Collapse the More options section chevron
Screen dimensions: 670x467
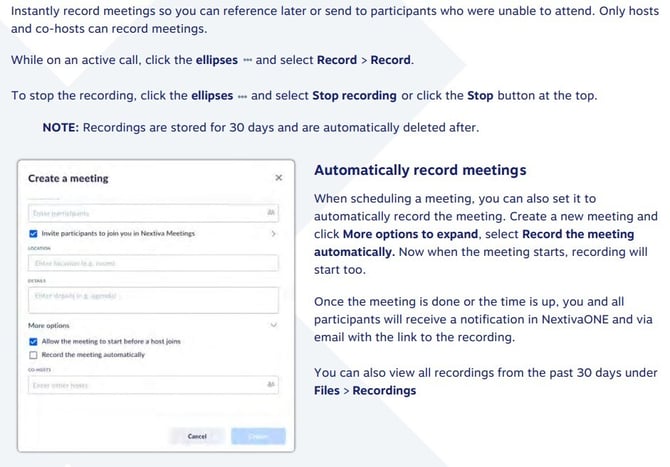pyautogui.click(x=273, y=325)
